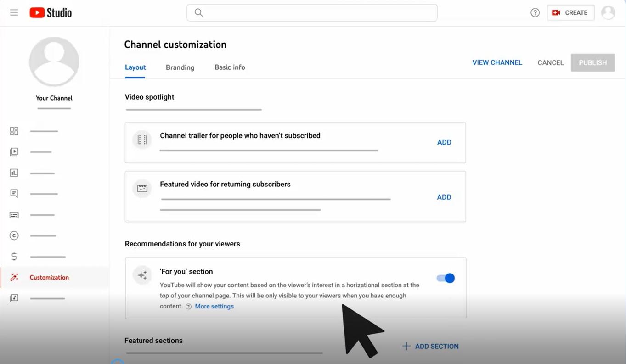The height and width of the screenshot is (364, 626).
Task: Switch to the Branding tab
Action: [180, 67]
